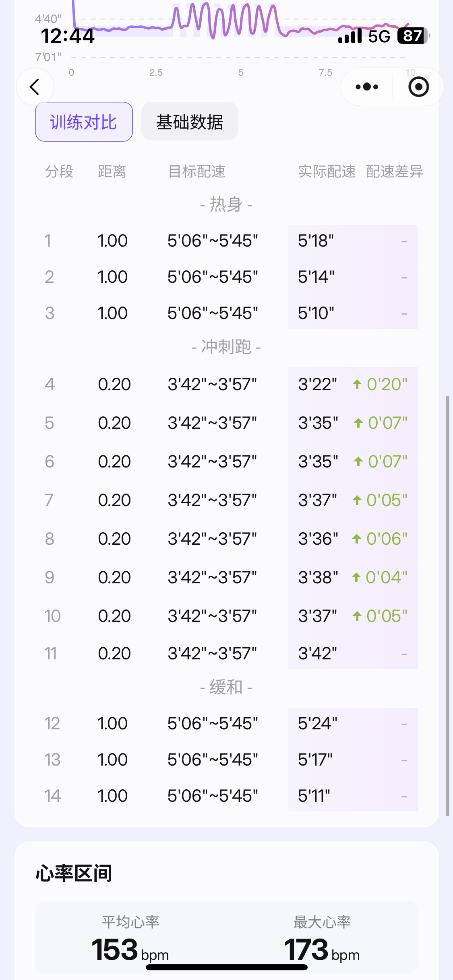Tap green up arrow in segment 10

357,616
